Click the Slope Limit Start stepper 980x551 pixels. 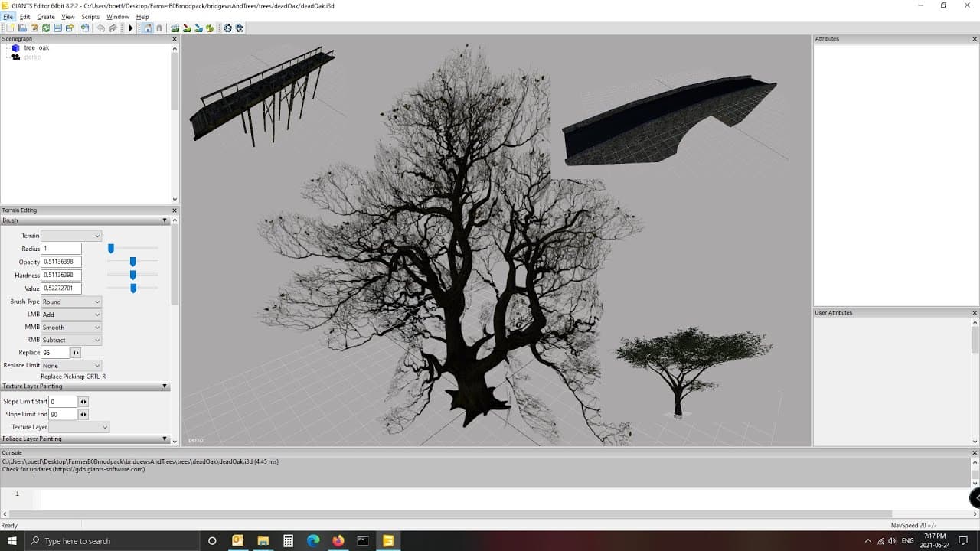(83, 402)
